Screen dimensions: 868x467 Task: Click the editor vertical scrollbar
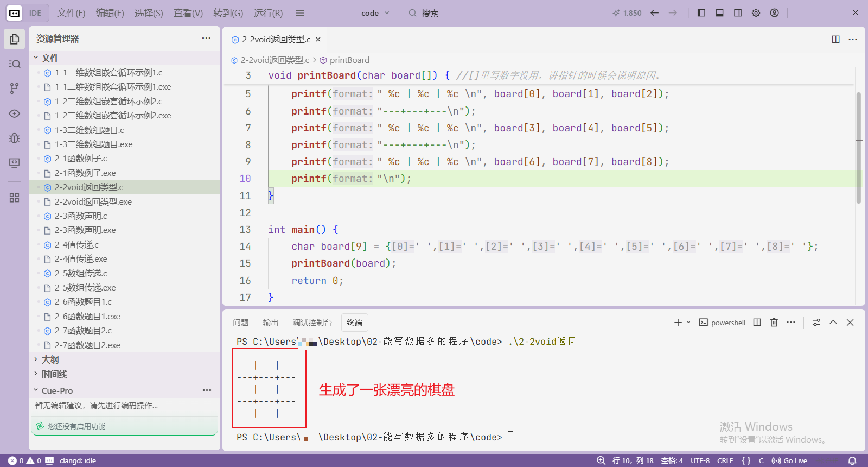click(x=859, y=148)
